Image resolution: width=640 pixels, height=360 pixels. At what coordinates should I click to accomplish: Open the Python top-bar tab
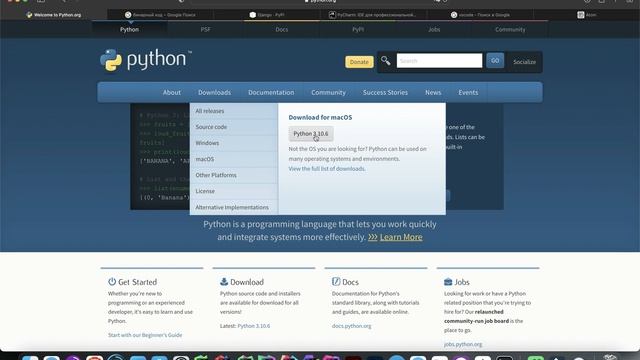[129, 29]
